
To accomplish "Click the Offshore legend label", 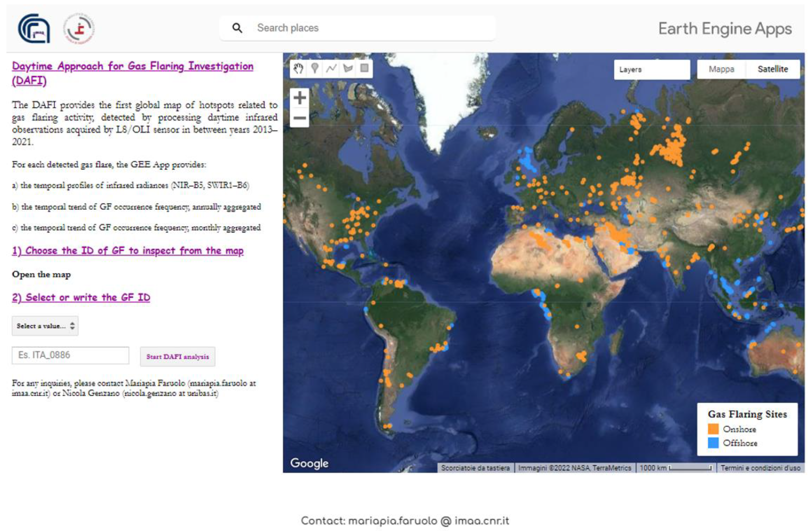I will pos(740,443).
